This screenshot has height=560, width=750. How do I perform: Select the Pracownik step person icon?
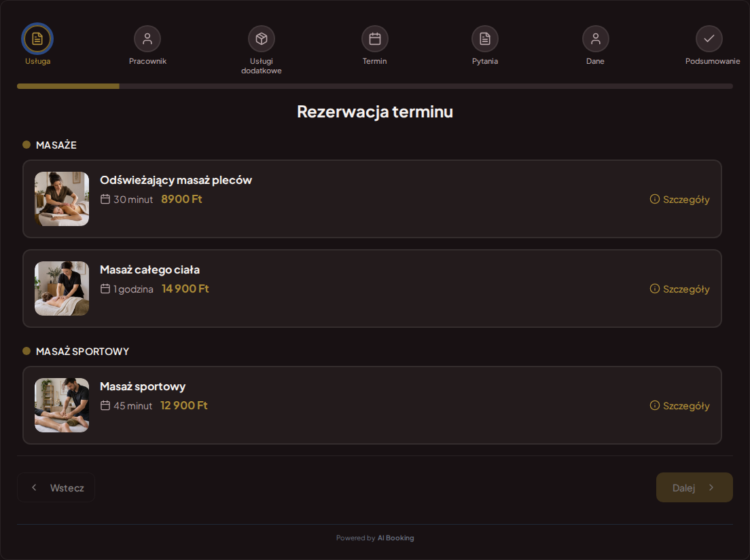[147, 39]
